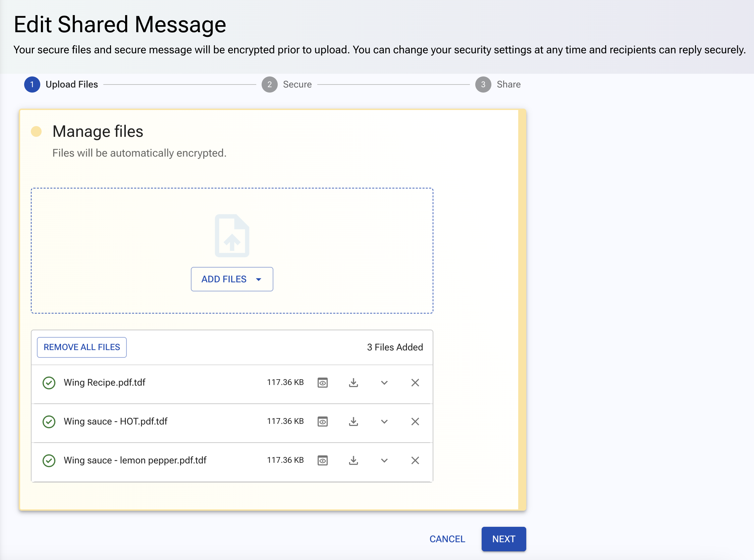Click the green check icon beside Wing Recipe
This screenshot has width=754, height=560.
click(49, 383)
